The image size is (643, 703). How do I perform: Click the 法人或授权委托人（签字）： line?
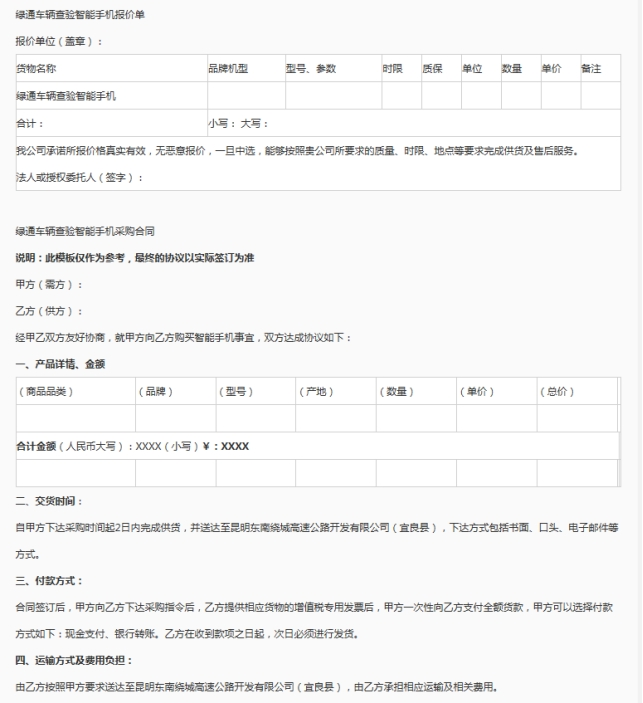80,177
